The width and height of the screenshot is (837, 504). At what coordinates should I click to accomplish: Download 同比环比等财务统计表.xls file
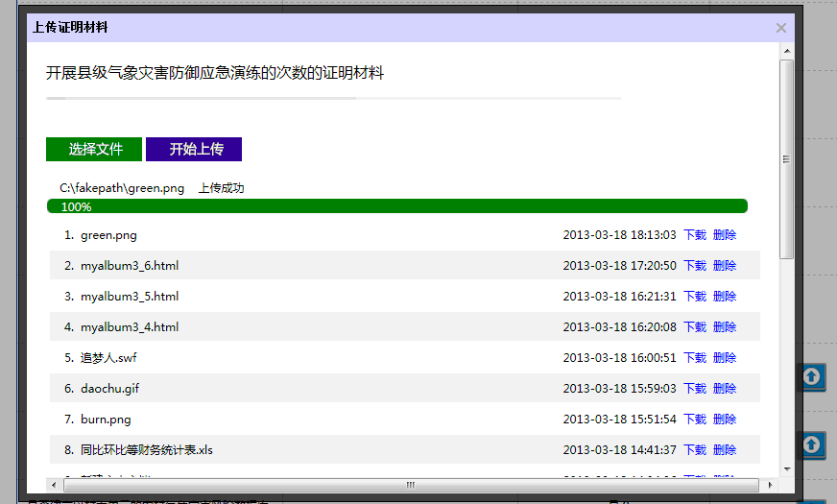(695, 449)
